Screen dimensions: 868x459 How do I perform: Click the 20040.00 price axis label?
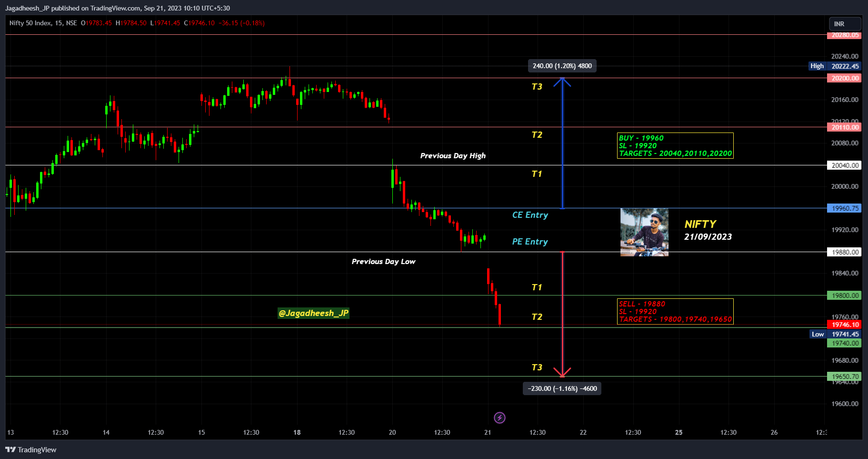pyautogui.click(x=844, y=165)
